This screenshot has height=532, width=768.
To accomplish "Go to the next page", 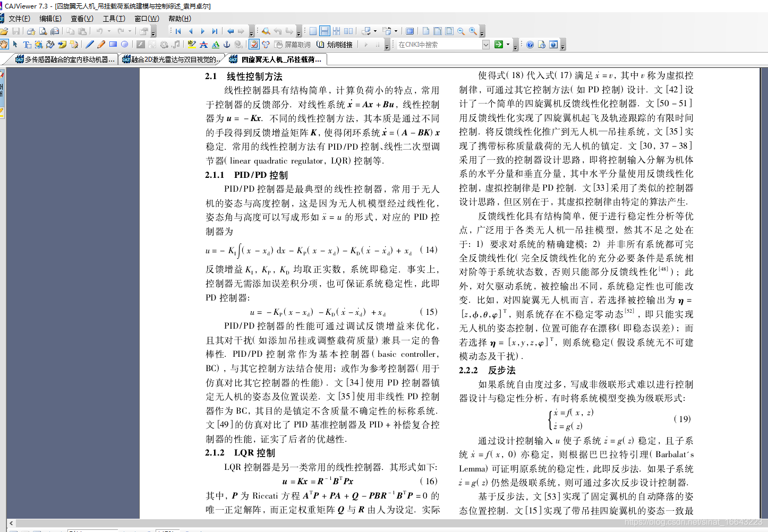I will tap(202, 31).
